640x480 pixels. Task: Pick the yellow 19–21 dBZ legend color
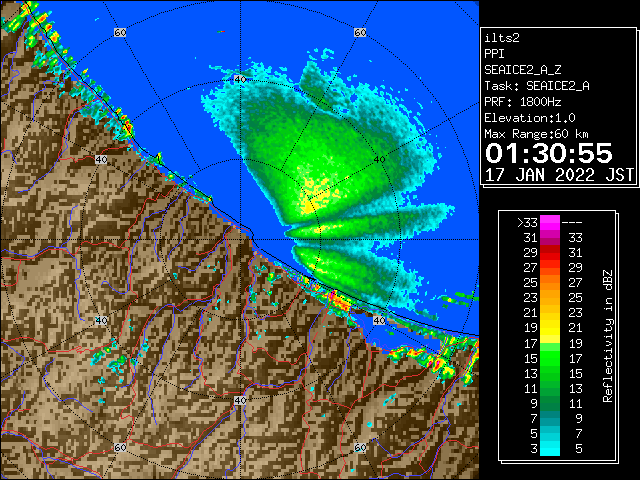point(550,328)
